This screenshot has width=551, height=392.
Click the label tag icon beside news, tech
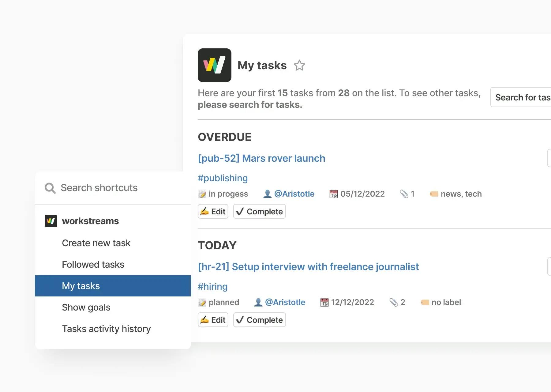click(434, 194)
